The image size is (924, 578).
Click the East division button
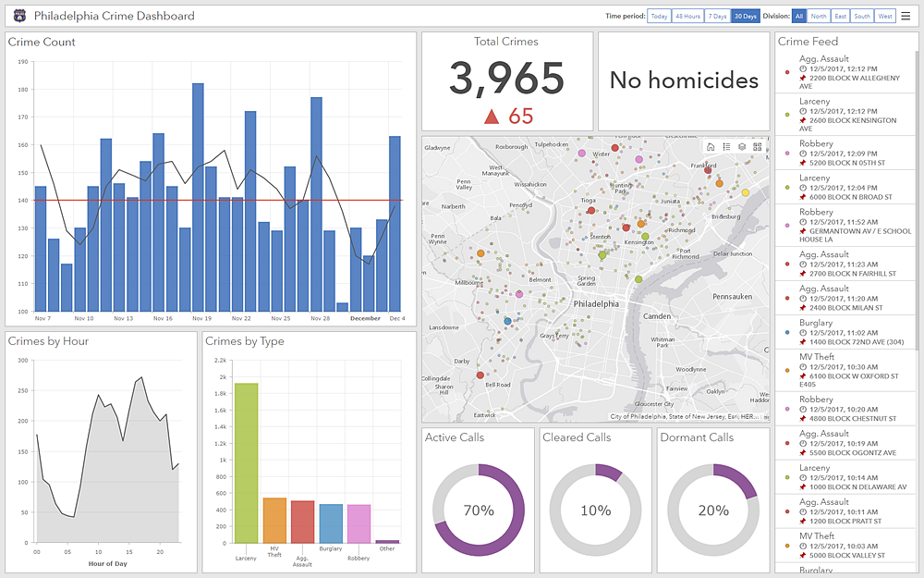tap(841, 16)
